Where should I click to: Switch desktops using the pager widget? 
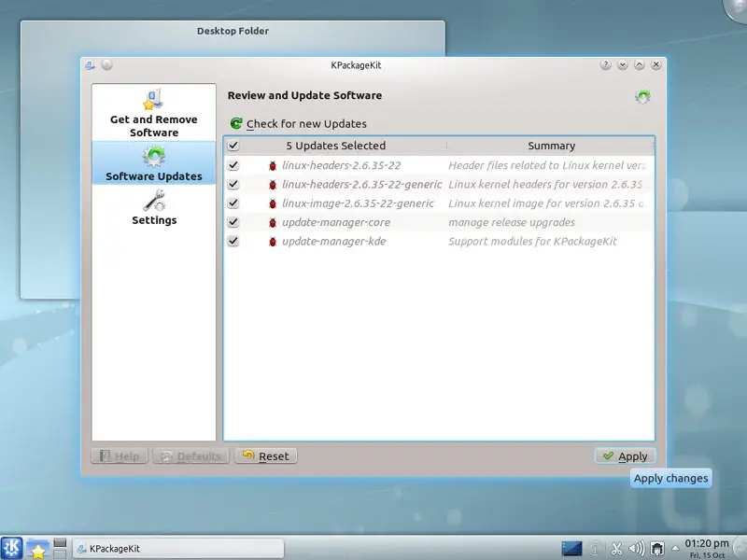click(60, 548)
